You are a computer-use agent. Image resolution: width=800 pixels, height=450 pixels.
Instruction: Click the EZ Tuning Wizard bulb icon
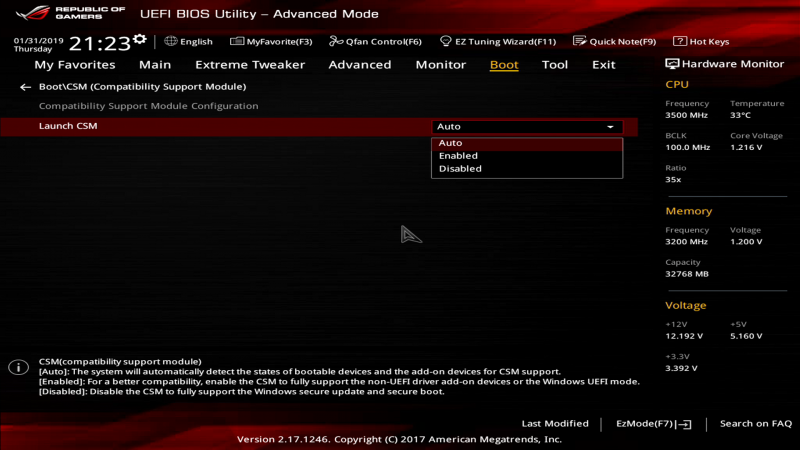445,41
